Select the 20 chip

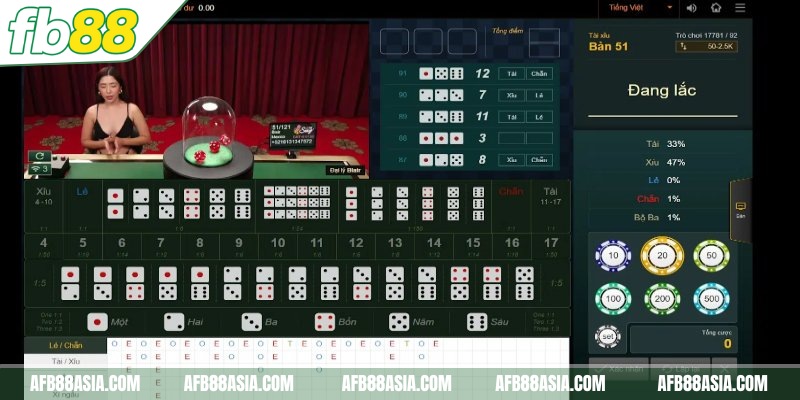coord(662,256)
